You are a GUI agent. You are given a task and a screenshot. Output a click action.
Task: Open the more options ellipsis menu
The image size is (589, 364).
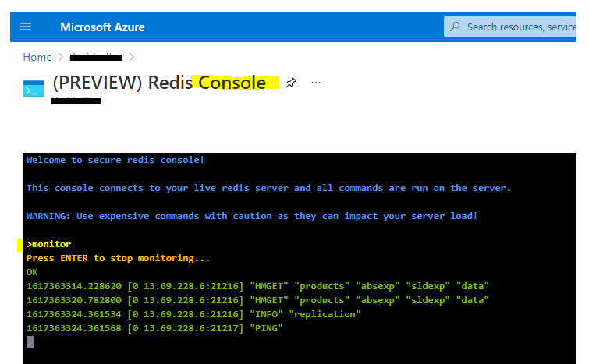[x=316, y=83]
